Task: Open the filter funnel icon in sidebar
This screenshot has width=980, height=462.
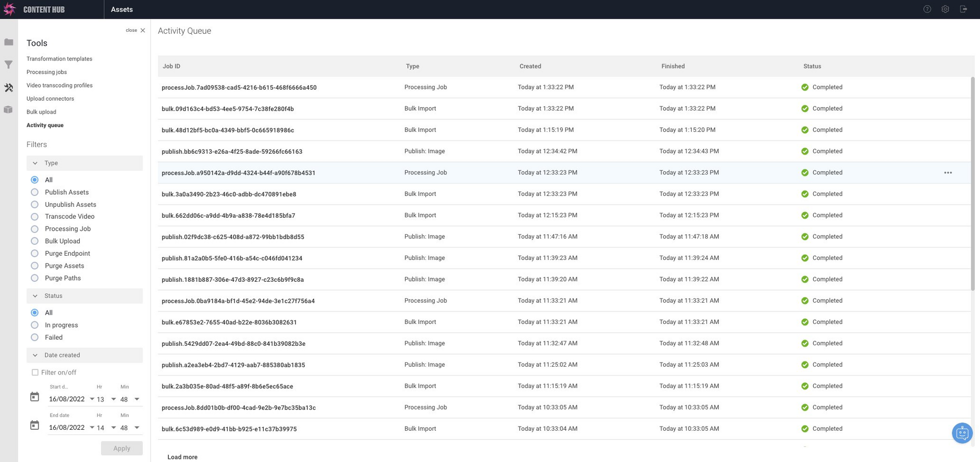Action: click(9, 65)
